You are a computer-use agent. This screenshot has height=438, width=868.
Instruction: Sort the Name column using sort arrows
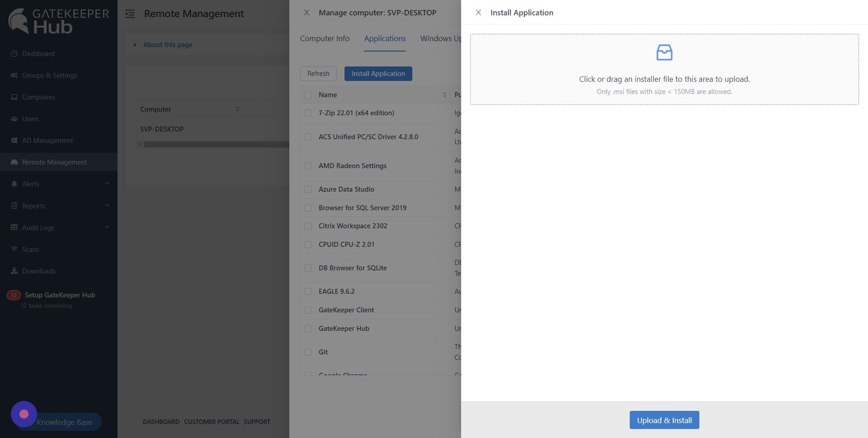444,94
